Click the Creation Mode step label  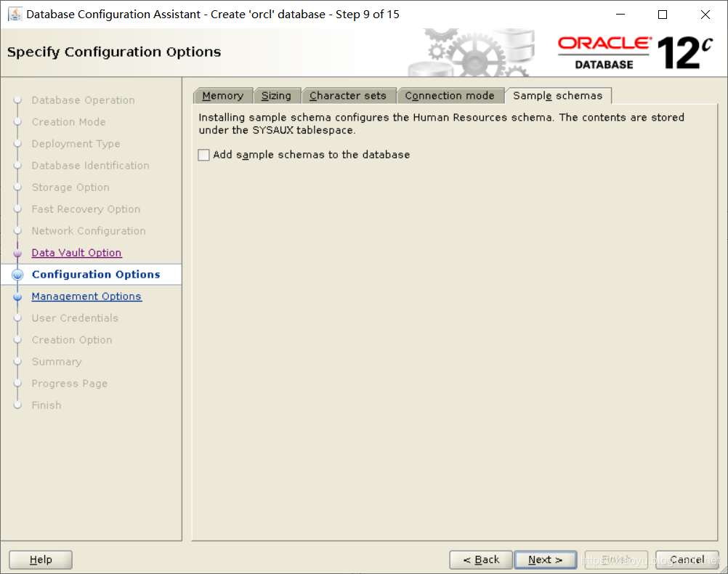tap(69, 122)
